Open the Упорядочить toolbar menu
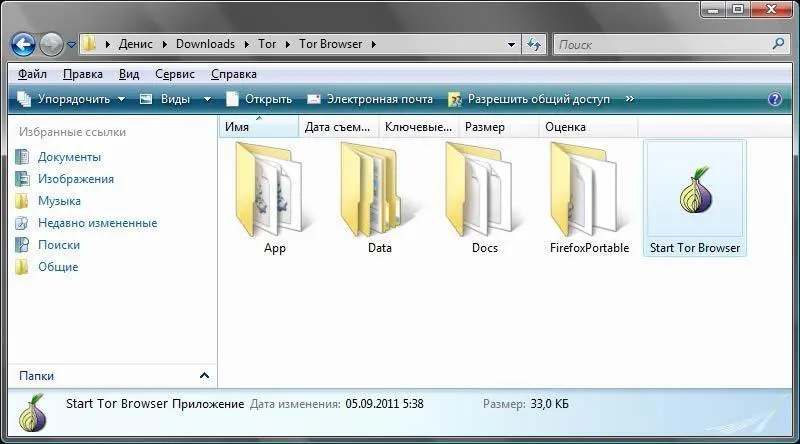The height and width of the screenshot is (444, 800). pyautogui.click(x=71, y=99)
